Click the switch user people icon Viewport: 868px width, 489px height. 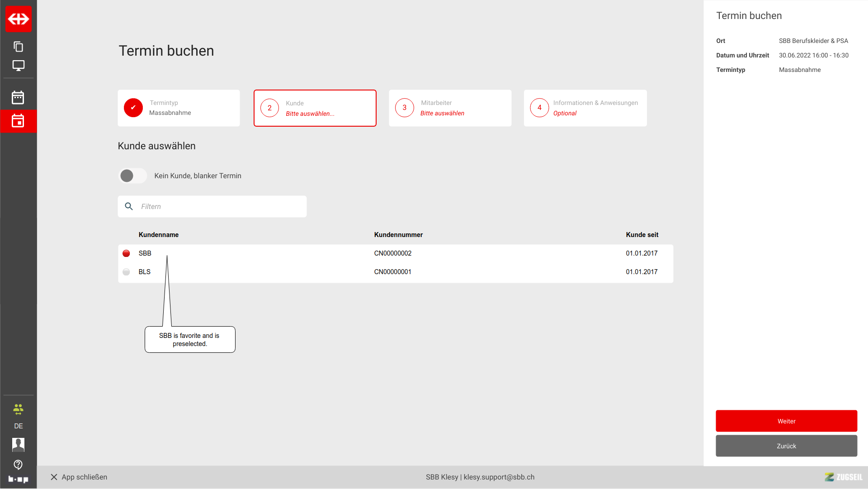tap(18, 409)
